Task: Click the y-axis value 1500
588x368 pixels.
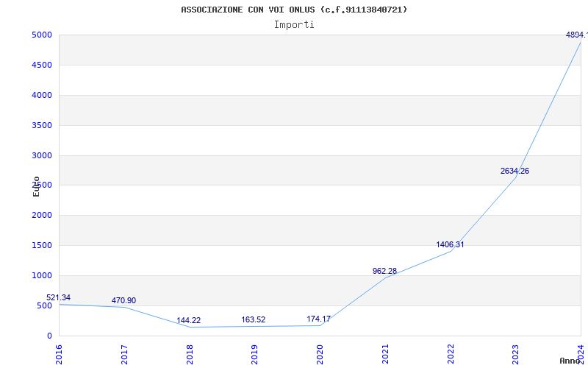Action: pyautogui.click(x=42, y=245)
